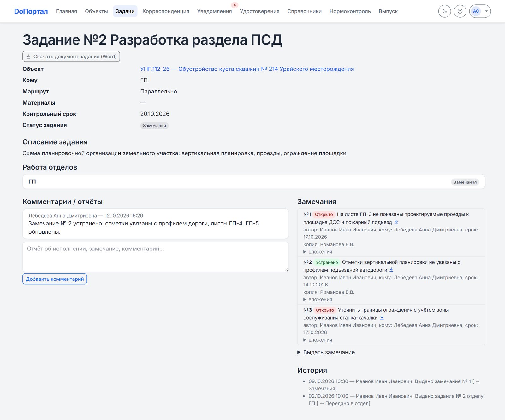Click the Замечания badge next to Статус задания
This screenshot has height=420, width=505.
pyautogui.click(x=154, y=125)
